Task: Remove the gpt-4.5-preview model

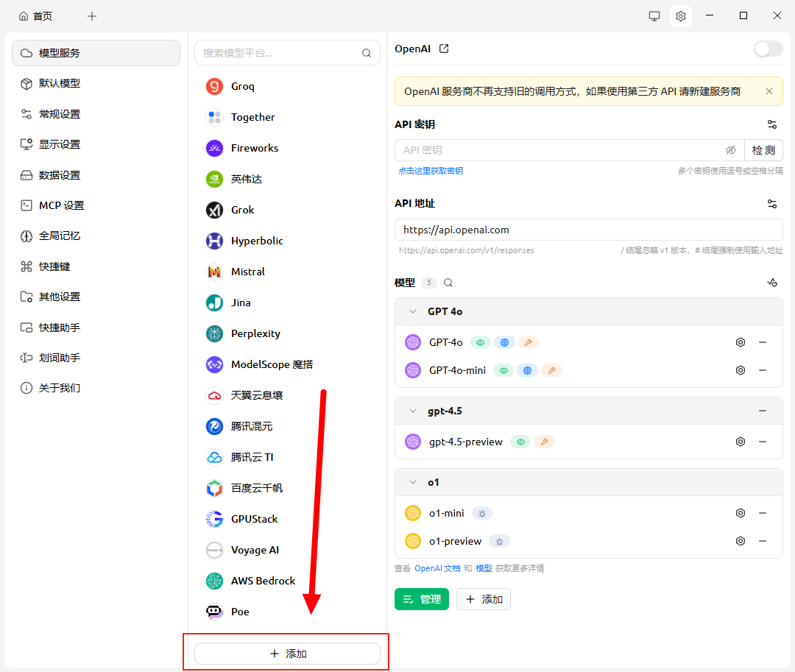Action: [x=762, y=442]
